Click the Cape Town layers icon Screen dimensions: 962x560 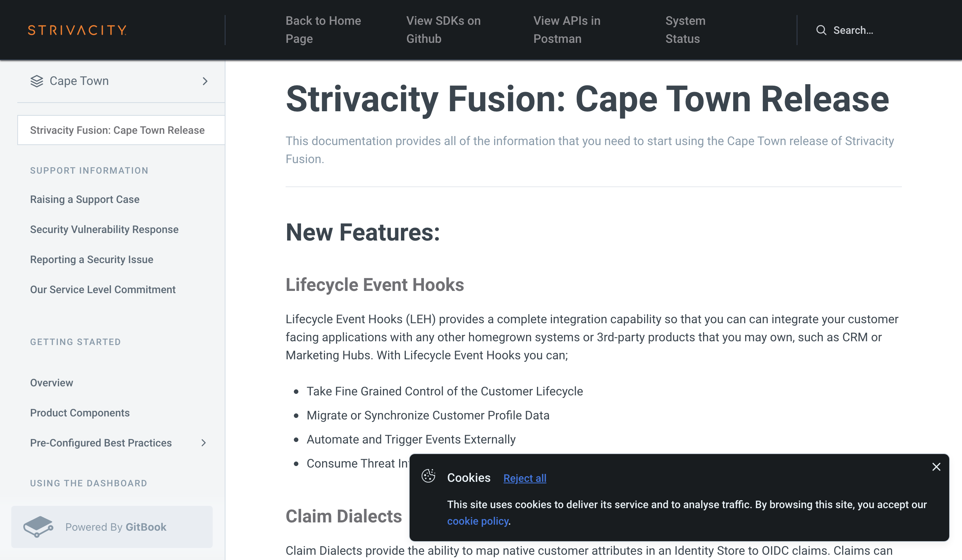[x=37, y=81]
